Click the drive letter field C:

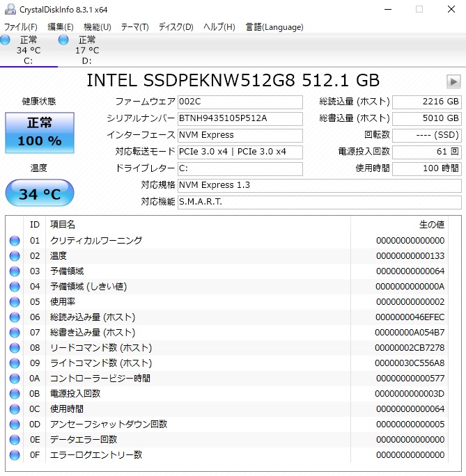[x=240, y=168]
